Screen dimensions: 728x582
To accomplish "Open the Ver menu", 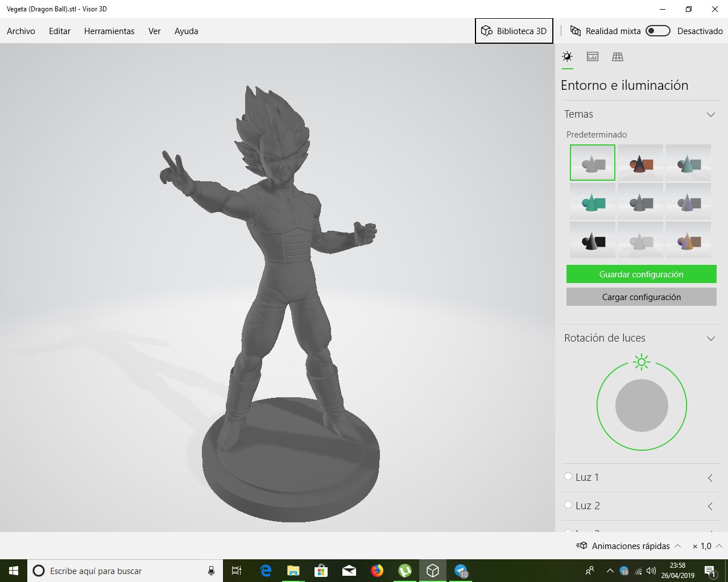I will [x=155, y=31].
